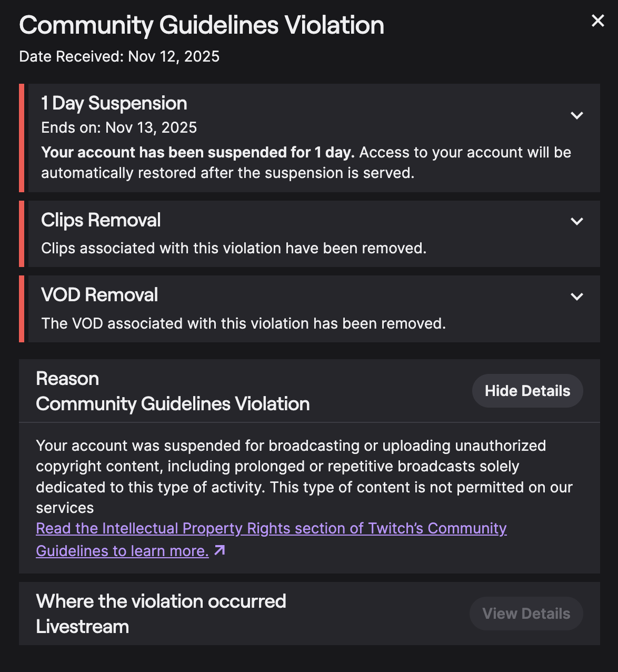
Task: Click the "Where the violation occurred" heading
Action: [161, 601]
